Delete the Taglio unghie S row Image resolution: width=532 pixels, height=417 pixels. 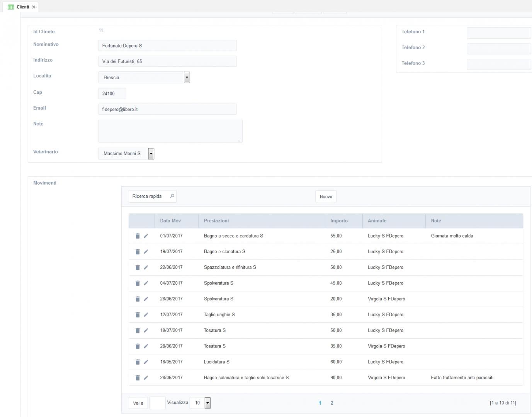(x=138, y=315)
